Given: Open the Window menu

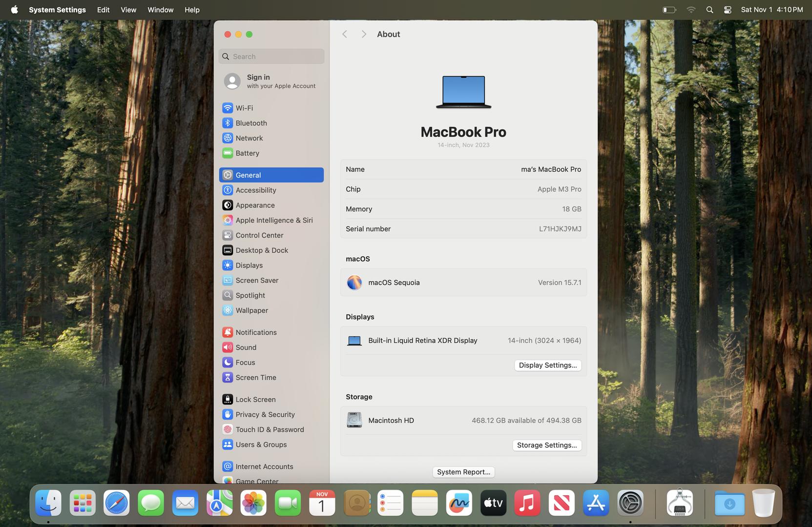Looking at the screenshot, I should point(160,10).
